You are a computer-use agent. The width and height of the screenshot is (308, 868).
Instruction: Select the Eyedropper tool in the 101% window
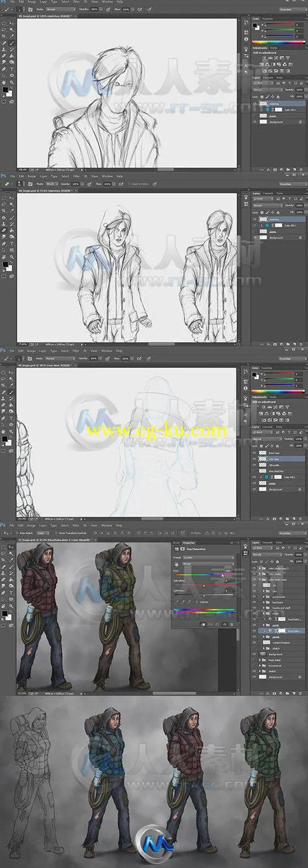(x=12, y=385)
